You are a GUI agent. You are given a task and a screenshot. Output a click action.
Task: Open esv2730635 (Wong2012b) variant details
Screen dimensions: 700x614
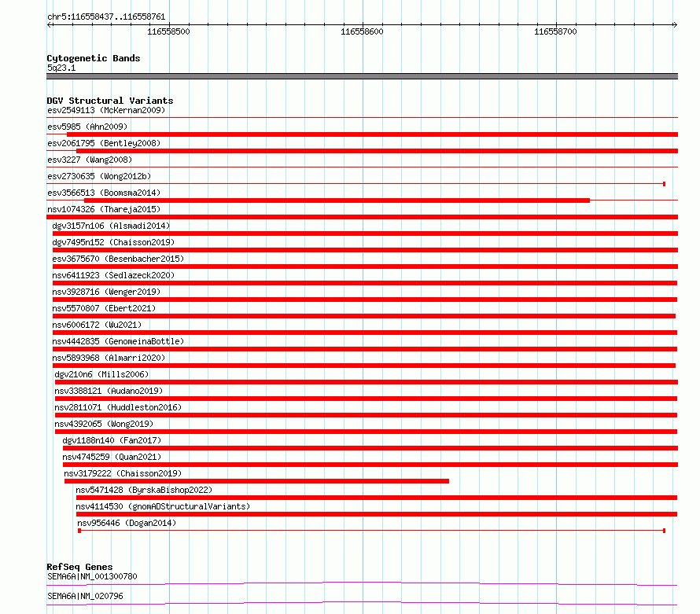[x=99, y=176]
